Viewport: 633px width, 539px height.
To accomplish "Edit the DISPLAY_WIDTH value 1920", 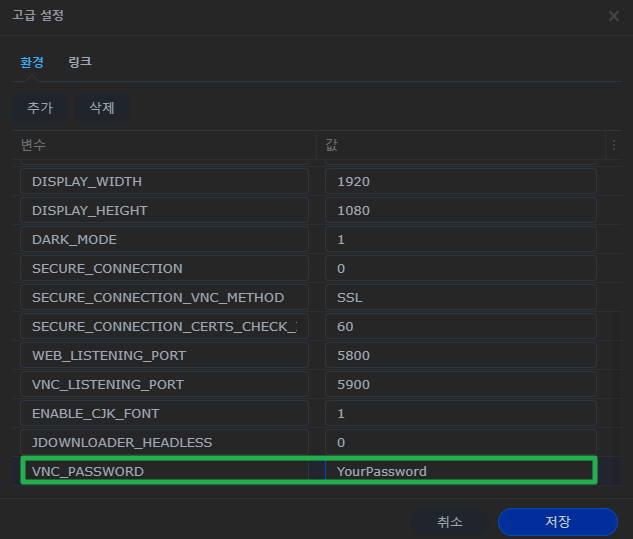I will click(x=460, y=182).
